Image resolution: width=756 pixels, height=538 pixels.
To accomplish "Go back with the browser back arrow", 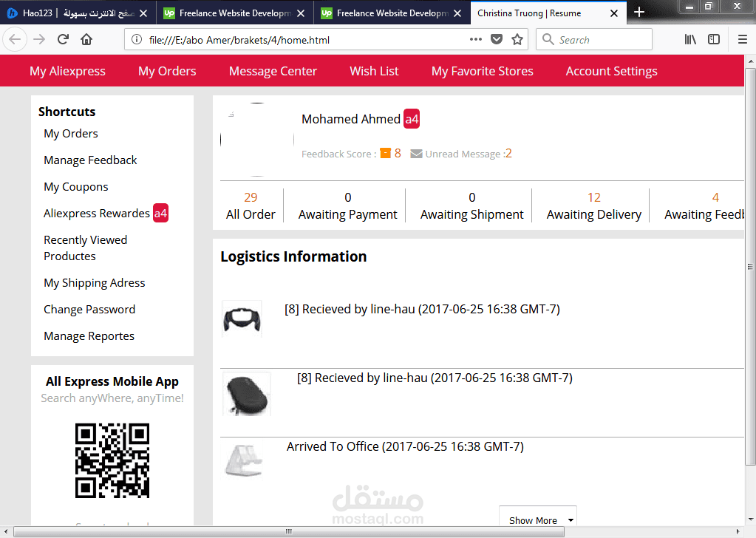I will [15, 39].
